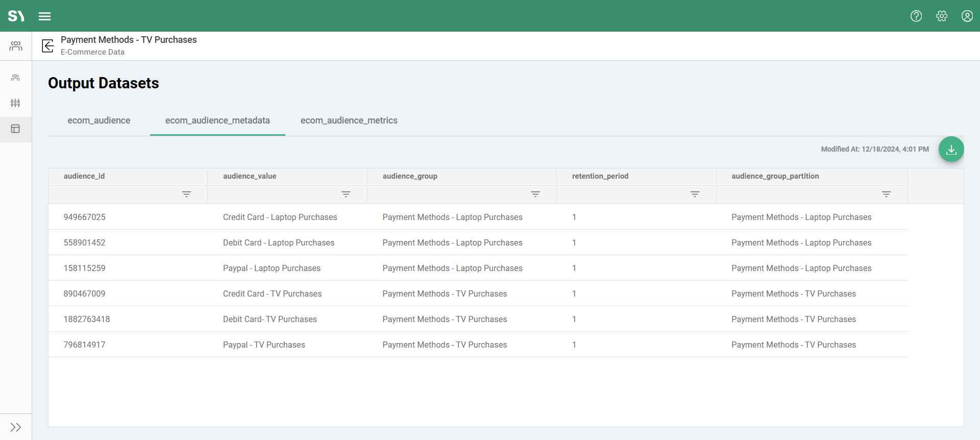Select the row with audience ID 949667025

point(85,217)
